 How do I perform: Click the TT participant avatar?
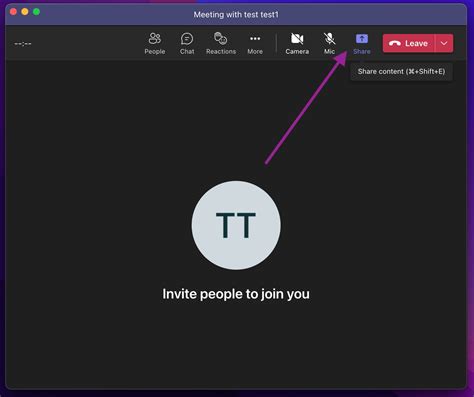pyautogui.click(x=236, y=225)
